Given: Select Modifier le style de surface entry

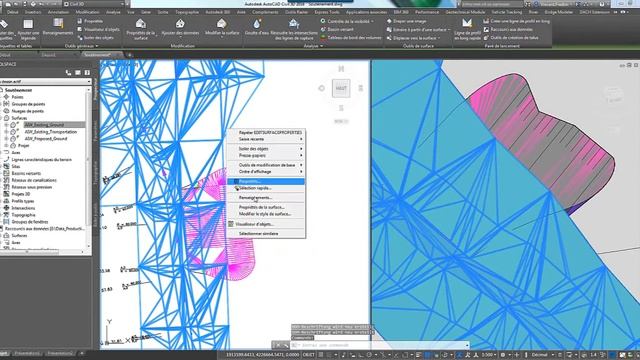Looking at the screenshot, I should (266, 214).
